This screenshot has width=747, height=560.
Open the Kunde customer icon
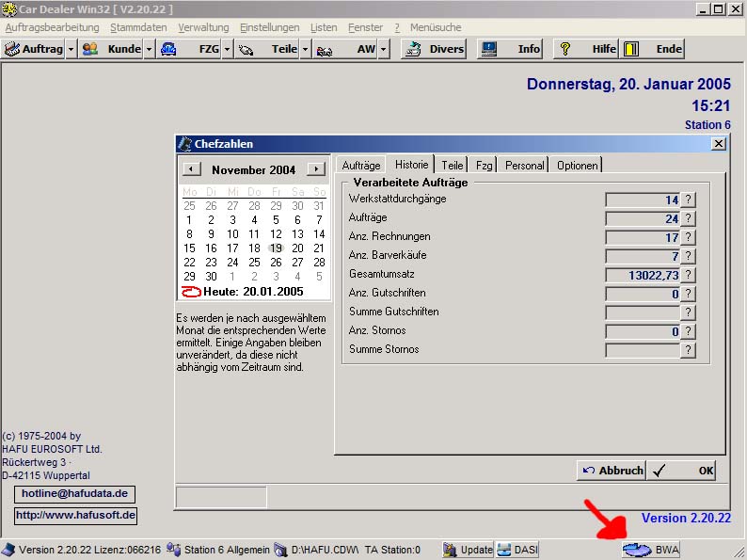90,49
